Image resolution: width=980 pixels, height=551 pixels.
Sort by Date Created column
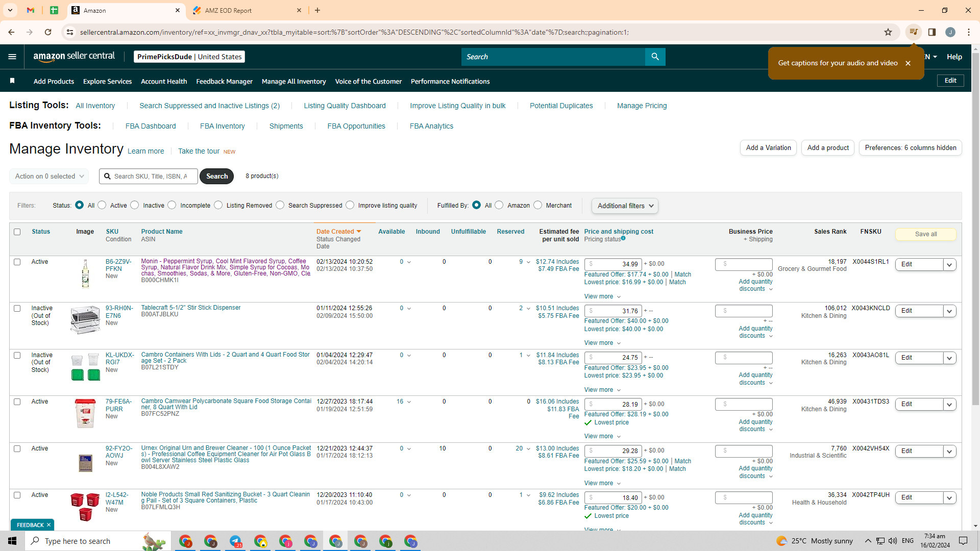[338, 232]
